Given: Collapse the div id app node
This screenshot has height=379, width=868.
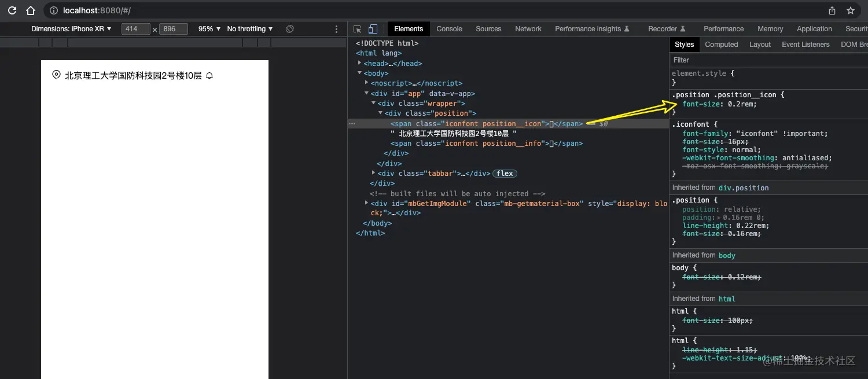Looking at the screenshot, I should [366, 93].
